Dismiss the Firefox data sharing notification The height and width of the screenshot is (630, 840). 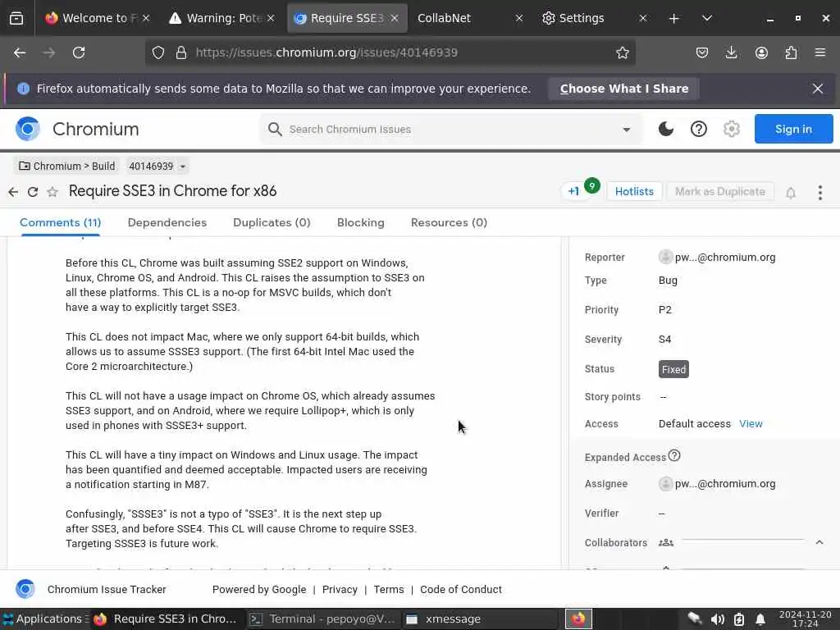click(818, 89)
